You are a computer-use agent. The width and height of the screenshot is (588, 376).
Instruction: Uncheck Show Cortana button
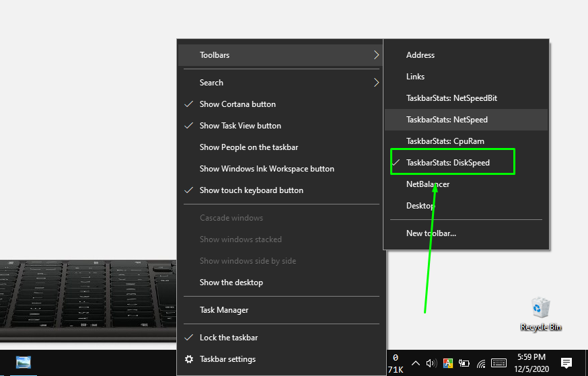[237, 104]
